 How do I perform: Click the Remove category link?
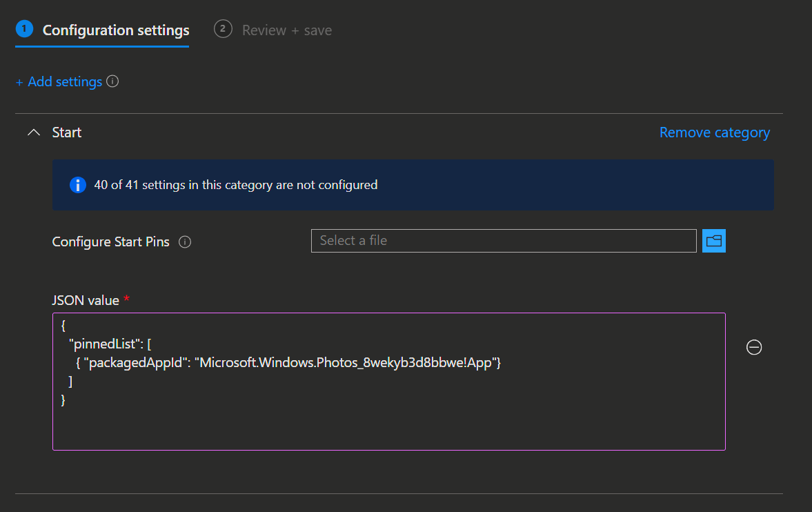tap(714, 132)
